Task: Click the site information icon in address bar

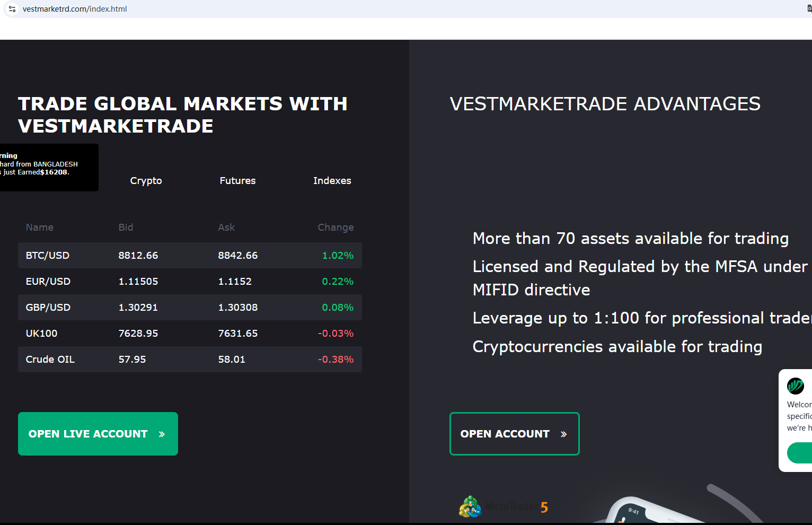Action: pyautogui.click(x=12, y=9)
